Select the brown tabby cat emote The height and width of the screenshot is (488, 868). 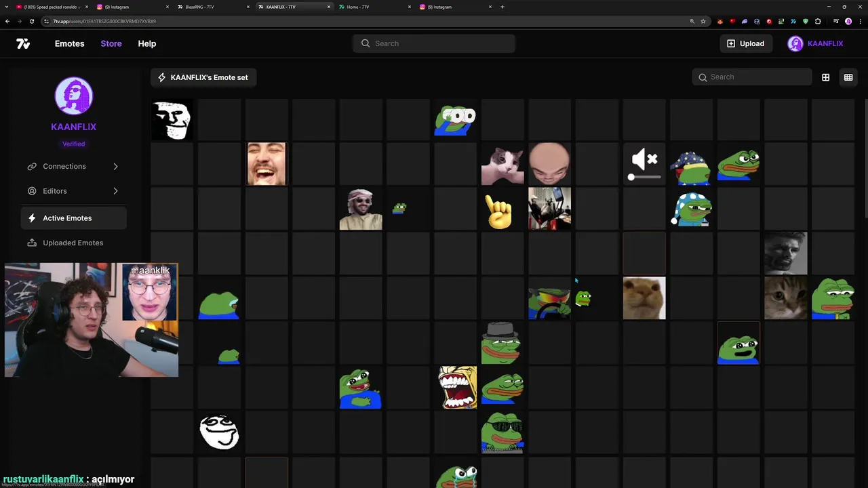tap(785, 298)
